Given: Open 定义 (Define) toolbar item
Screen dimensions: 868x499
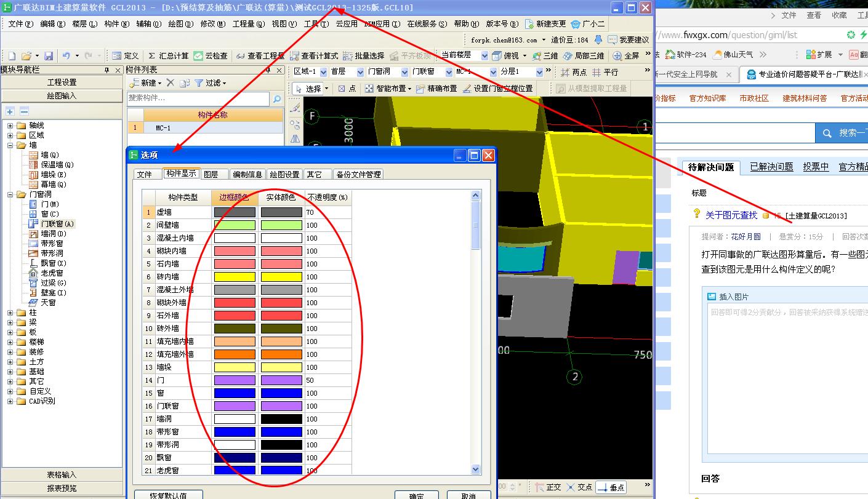Looking at the screenshot, I should 125,56.
